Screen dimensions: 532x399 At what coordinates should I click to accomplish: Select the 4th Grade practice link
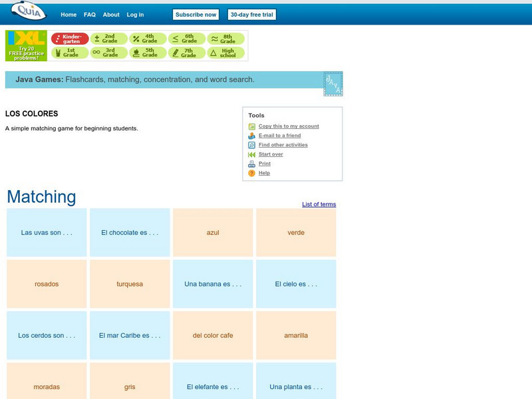click(x=150, y=38)
